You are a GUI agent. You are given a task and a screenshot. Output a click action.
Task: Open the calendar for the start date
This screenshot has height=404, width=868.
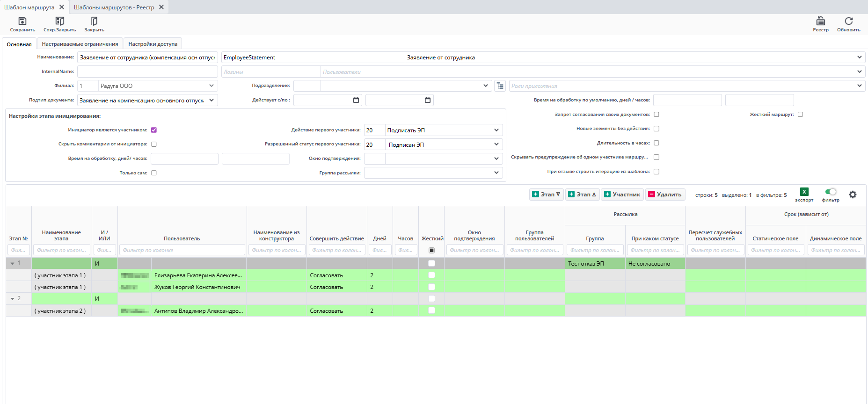[356, 100]
